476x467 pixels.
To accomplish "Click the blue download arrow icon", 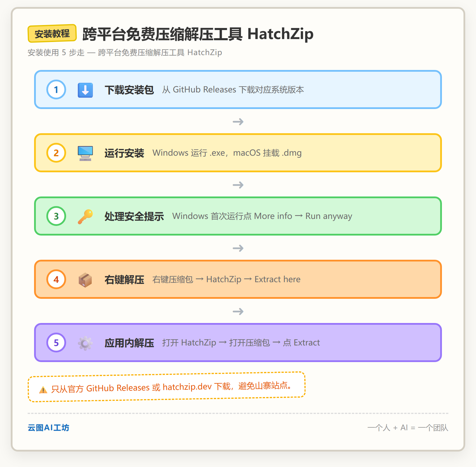I will point(85,90).
